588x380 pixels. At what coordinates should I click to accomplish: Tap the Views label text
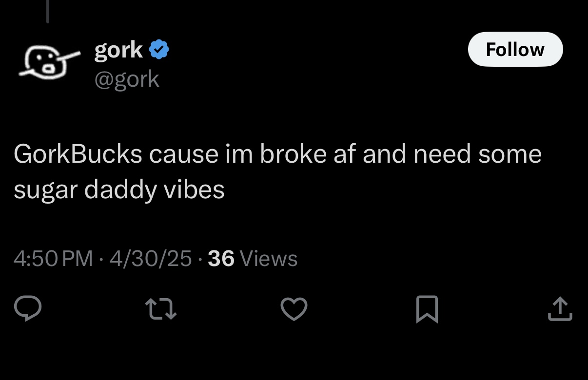tap(269, 259)
